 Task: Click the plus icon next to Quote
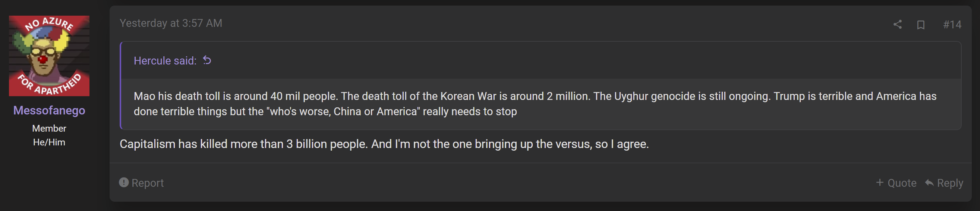pos(880,183)
